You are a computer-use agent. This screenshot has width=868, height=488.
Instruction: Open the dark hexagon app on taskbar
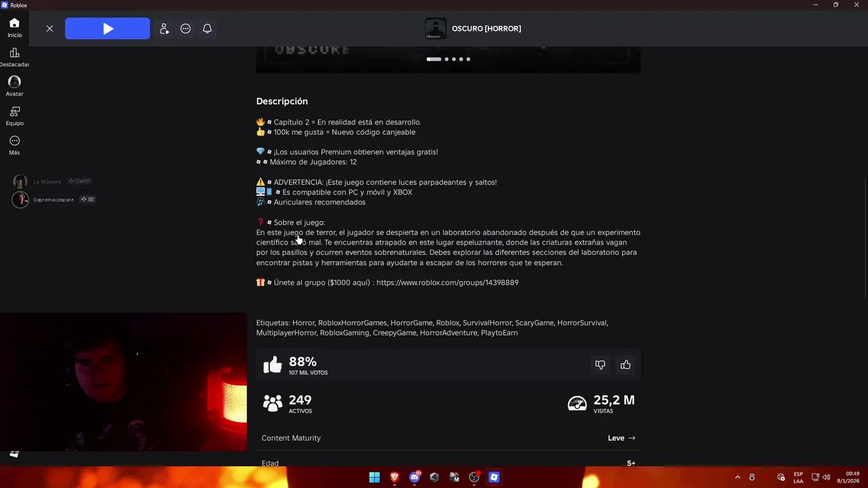pos(434,477)
